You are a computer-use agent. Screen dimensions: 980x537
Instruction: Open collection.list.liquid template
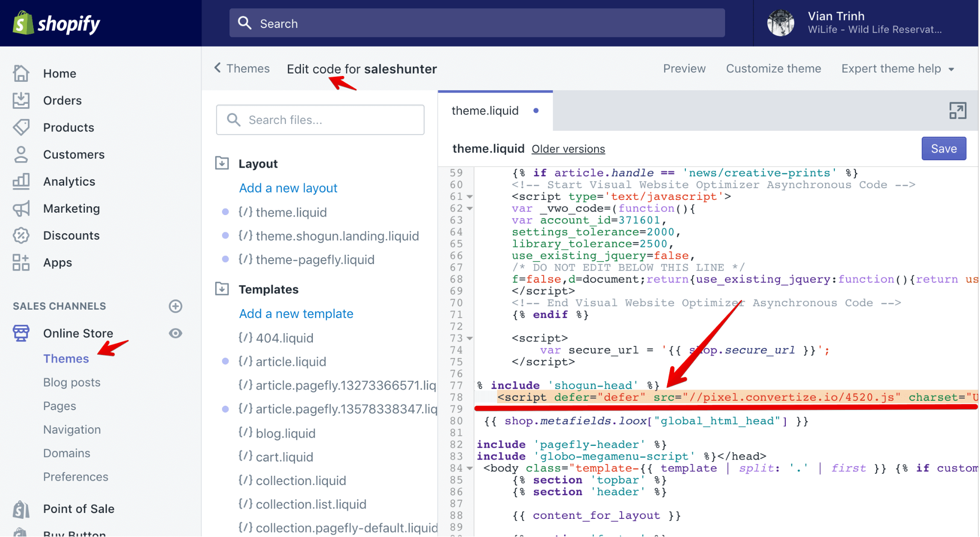[302, 504]
